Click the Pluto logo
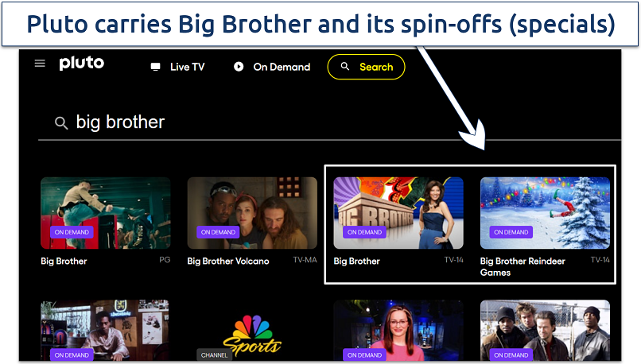The height and width of the screenshot is (364, 641). pos(82,64)
